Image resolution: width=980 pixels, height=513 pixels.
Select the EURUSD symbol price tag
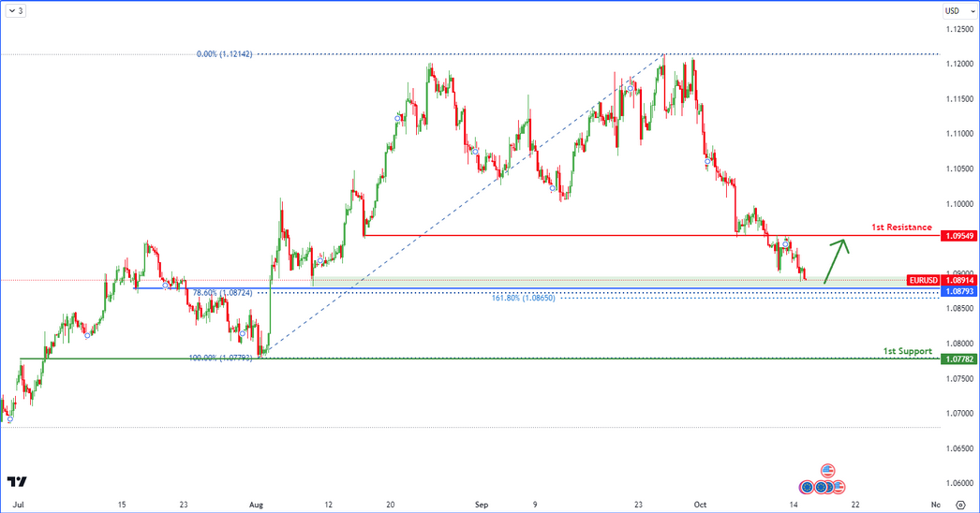(923, 281)
